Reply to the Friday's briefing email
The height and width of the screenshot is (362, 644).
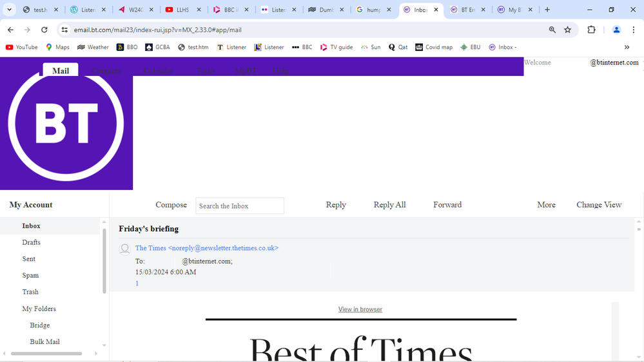point(336,204)
